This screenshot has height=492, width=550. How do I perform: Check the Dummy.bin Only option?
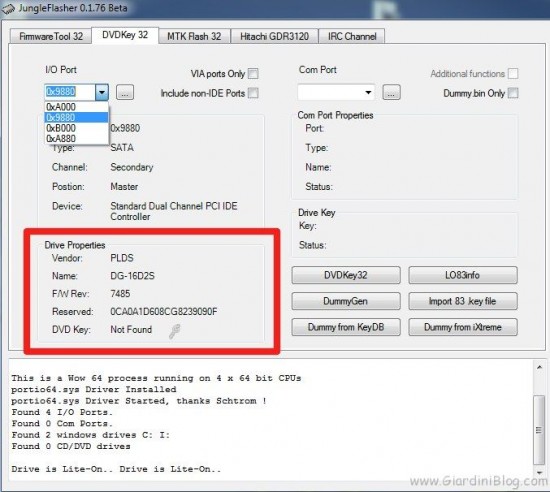[513, 93]
